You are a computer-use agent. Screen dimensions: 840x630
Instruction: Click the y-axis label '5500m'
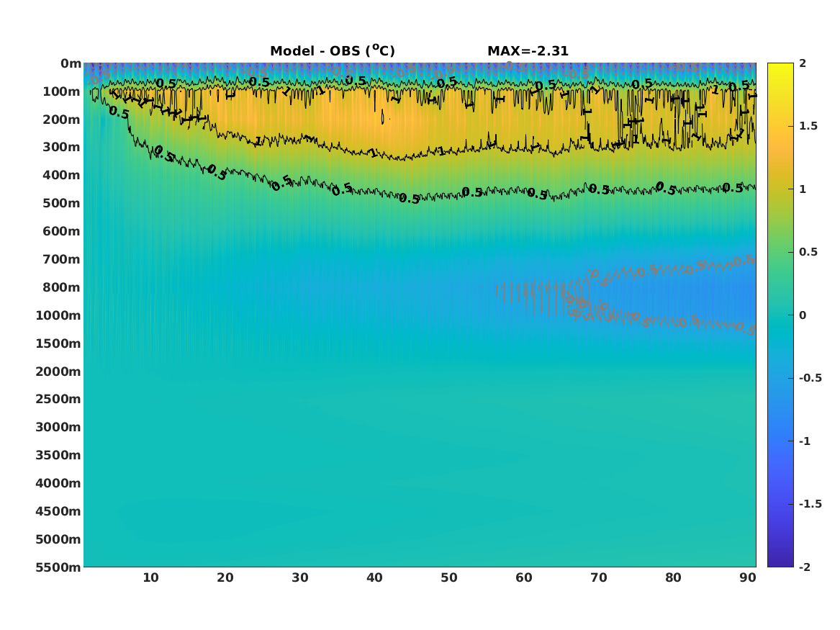(58, 567)
